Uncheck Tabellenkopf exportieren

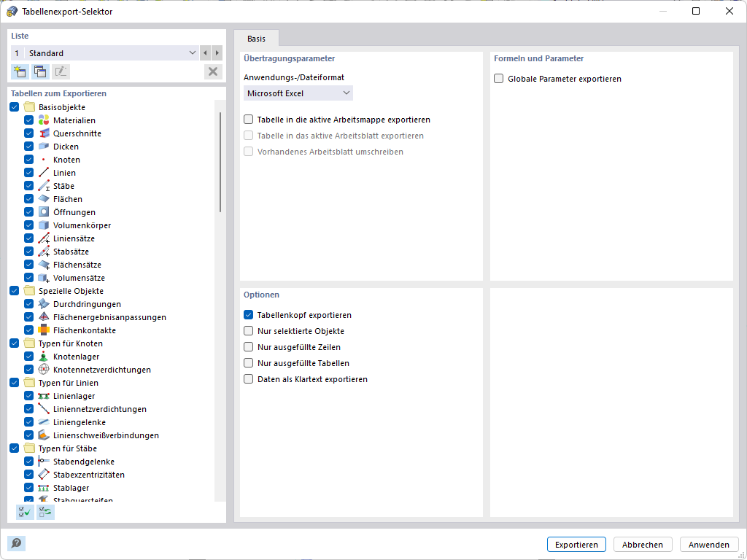(x=249, y=316)
